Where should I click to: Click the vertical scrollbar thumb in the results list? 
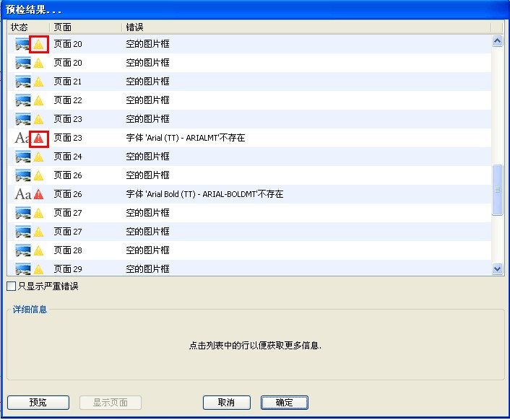[497, 190]
